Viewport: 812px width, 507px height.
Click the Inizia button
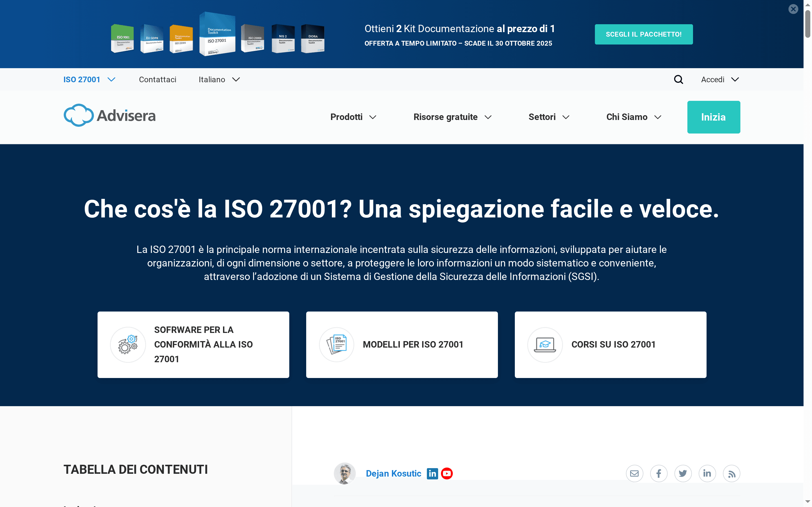713,117
